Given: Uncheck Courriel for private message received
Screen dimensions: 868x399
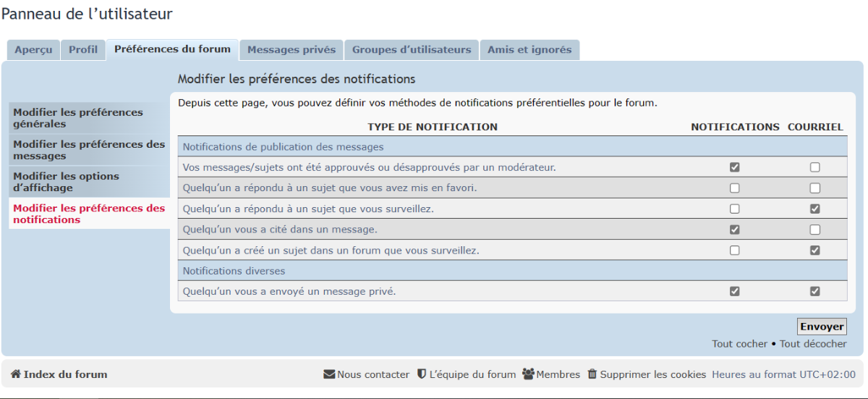Looking at the screenshot, I should coord(815,292).
